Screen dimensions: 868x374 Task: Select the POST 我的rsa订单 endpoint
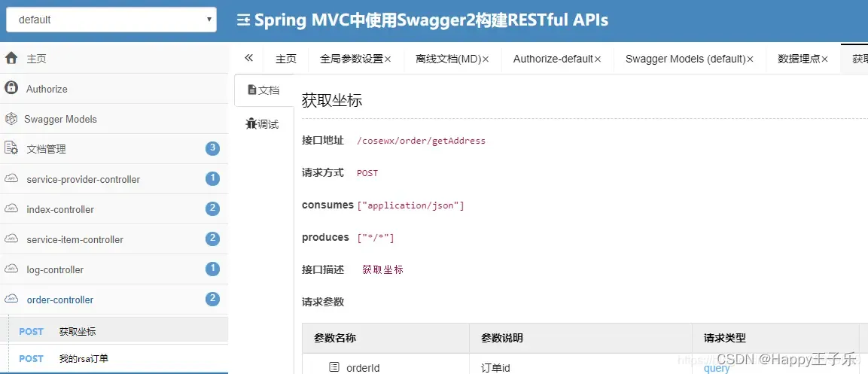(x=114, y=358)
